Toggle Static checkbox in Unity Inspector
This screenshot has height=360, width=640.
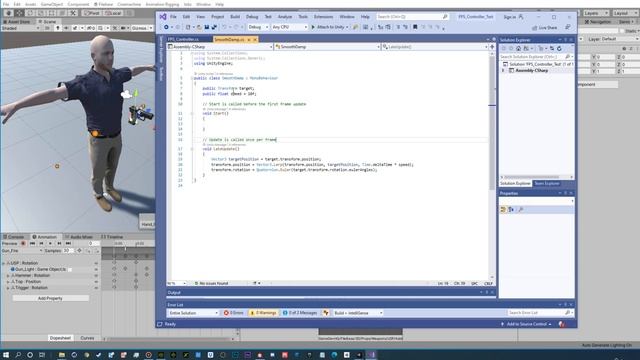622,31
